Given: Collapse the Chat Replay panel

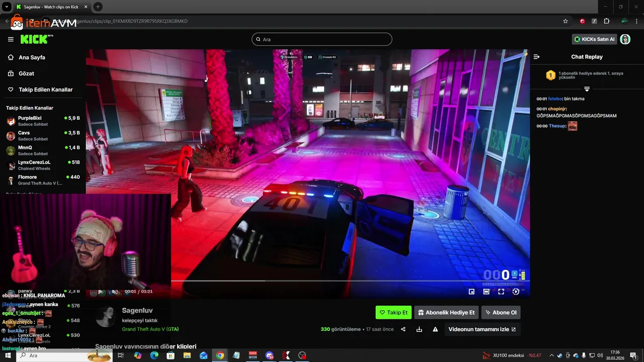Looking at the screenshot, I should coord(536,57).
